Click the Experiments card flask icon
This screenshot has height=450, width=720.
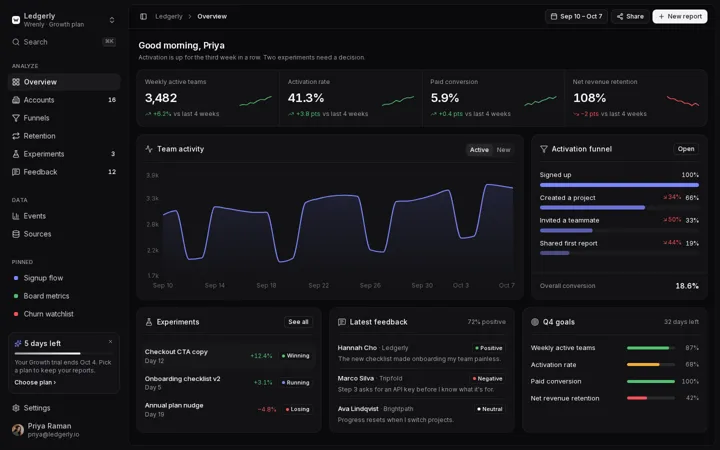point(149,322)
